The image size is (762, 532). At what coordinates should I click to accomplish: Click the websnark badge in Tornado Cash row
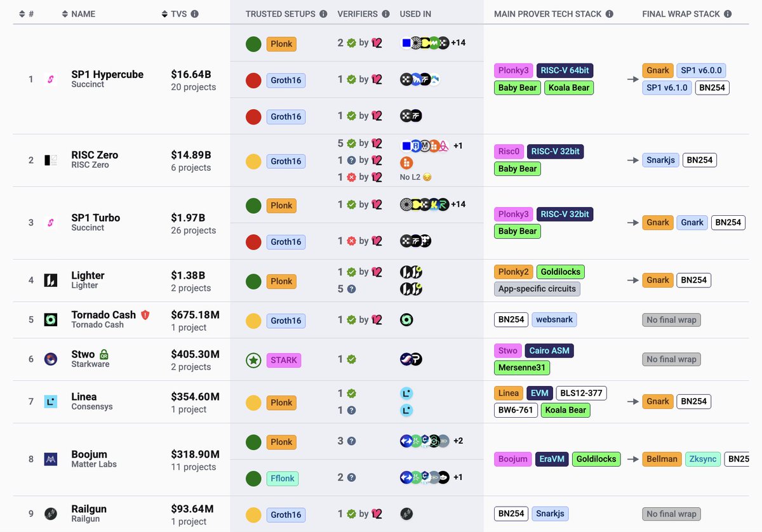point(554,319)
